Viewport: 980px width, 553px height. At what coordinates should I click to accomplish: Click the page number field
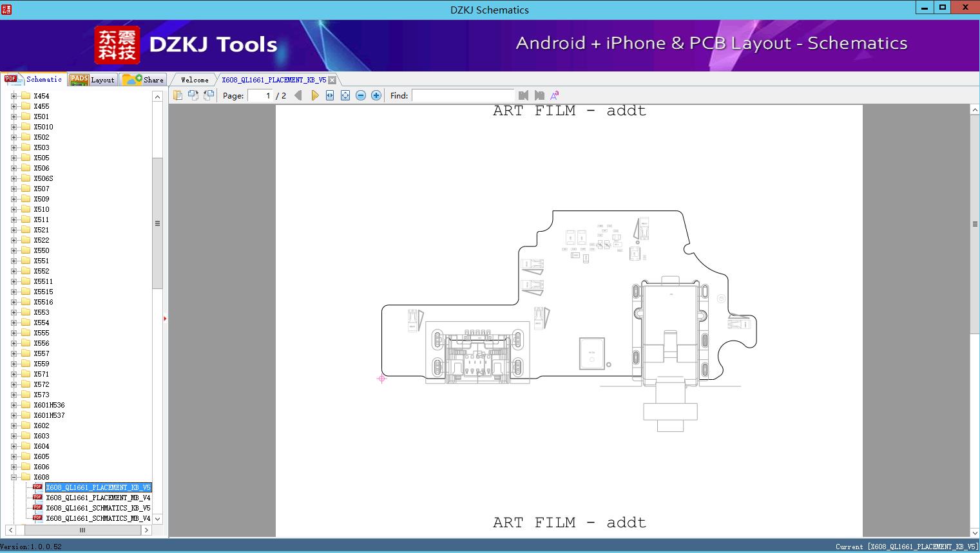[x=260, y=95]
